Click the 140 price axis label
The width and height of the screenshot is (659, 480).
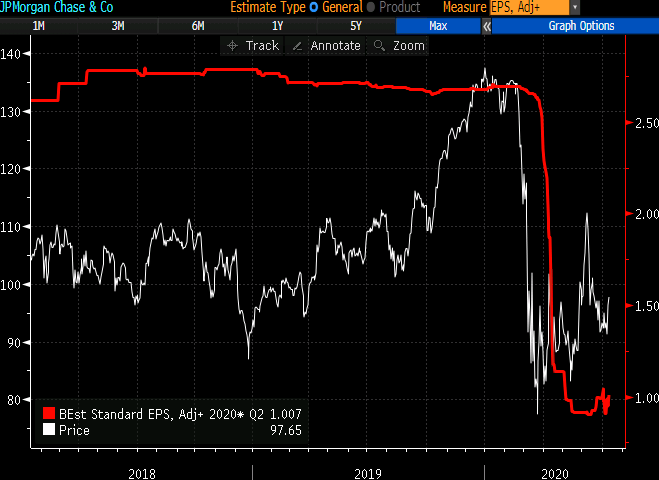click(x=11, y=54)
